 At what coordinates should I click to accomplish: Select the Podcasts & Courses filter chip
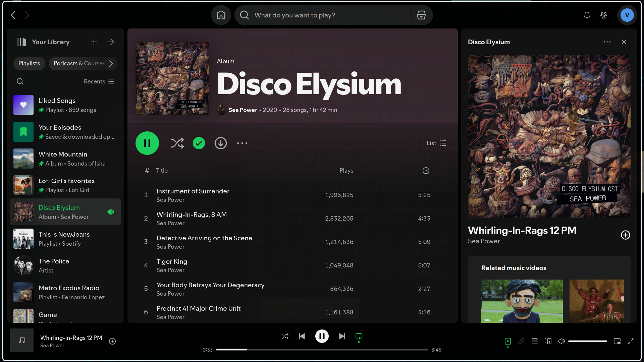(79, 63)
